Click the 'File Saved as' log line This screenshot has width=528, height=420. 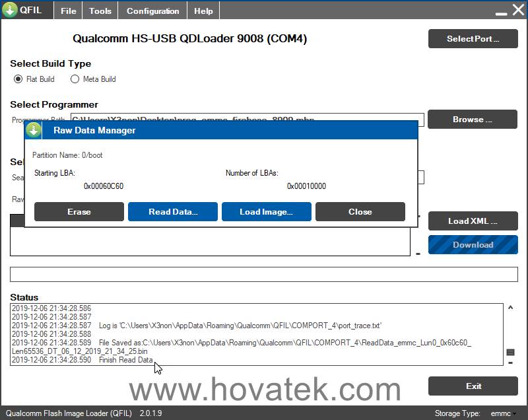[241, 347]
